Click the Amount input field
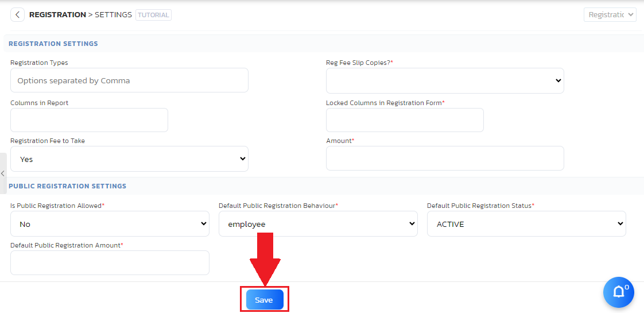The height and width of the screenshot is (313, 644). [445, 159]
